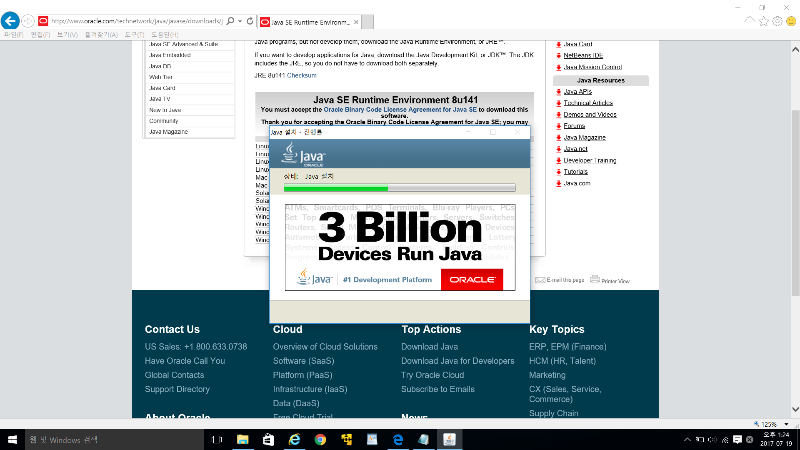Open Have Oracle Call You link

point(185,361)
